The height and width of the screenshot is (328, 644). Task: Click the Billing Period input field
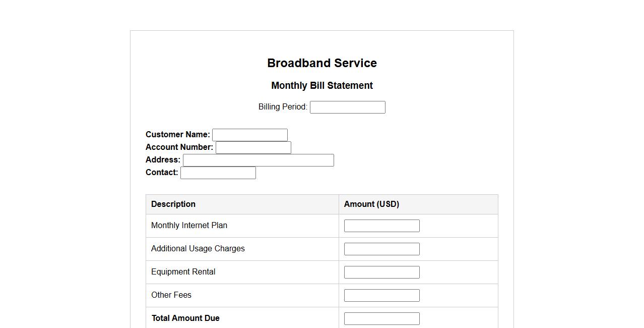coord(347,107)
